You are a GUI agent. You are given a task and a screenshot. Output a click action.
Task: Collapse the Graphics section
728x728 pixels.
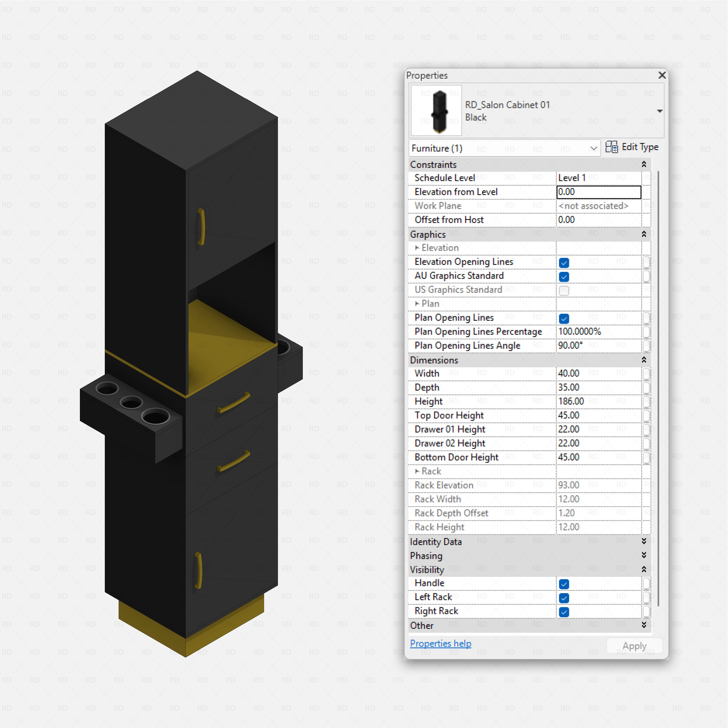644,234
